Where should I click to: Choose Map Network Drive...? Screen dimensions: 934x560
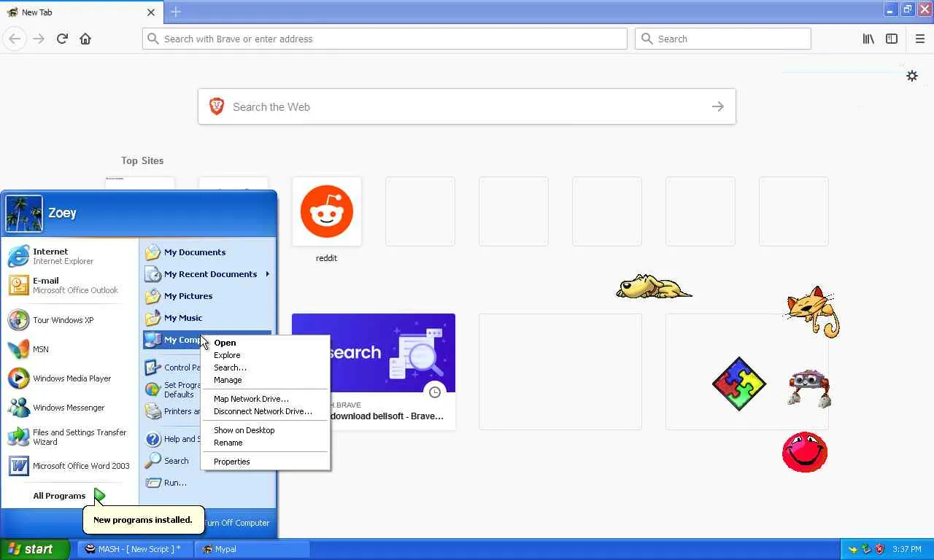click(x=266, y=399)
